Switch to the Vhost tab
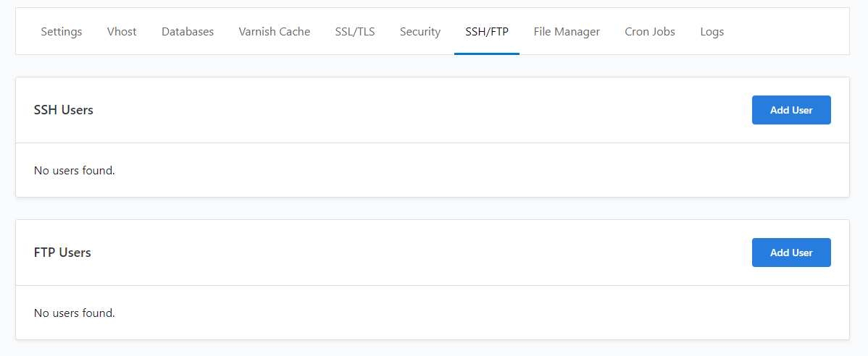Screen dimensions: 868x356 click(x=122, y=32)
